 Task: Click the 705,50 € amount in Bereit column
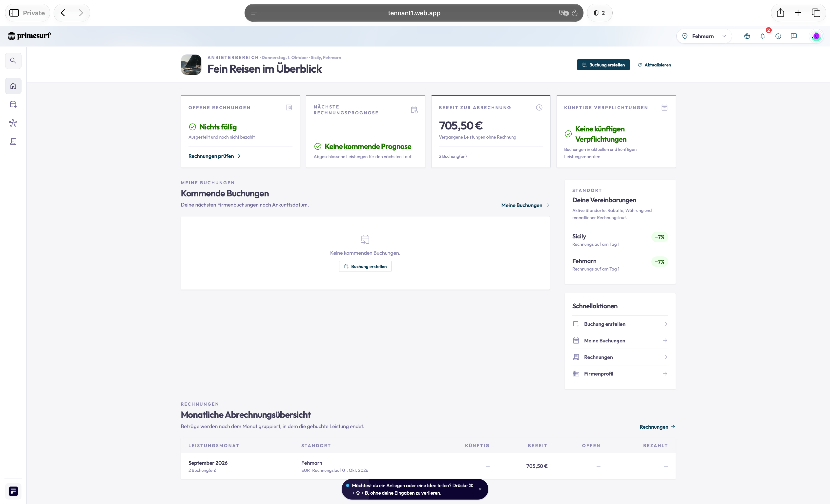(x=537, y=466)
